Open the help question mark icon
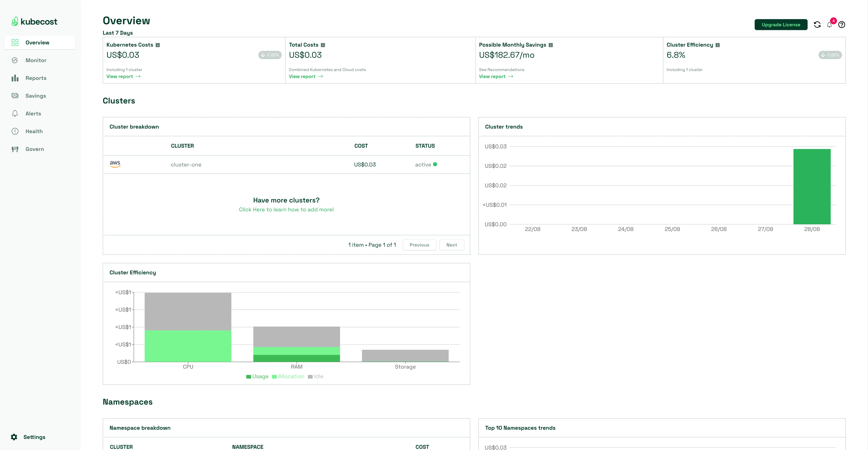Viewport: 868px width, 450px height. pos(842,25)
